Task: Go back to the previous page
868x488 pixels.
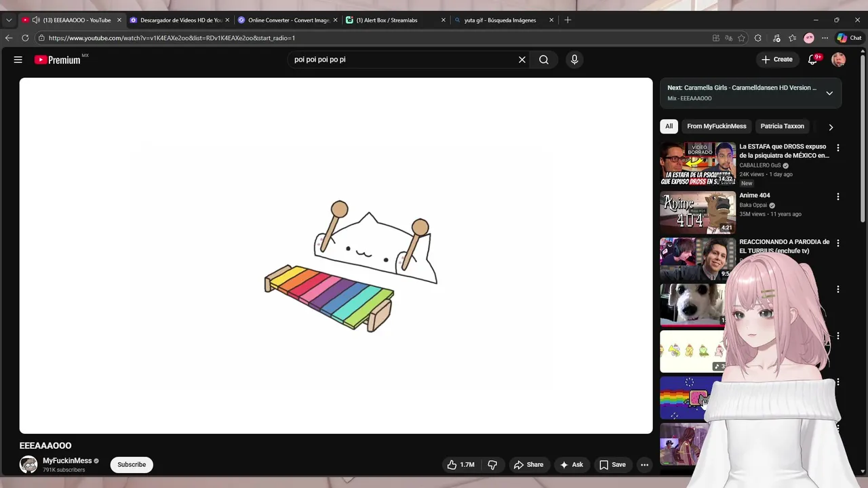Action: 9,38
